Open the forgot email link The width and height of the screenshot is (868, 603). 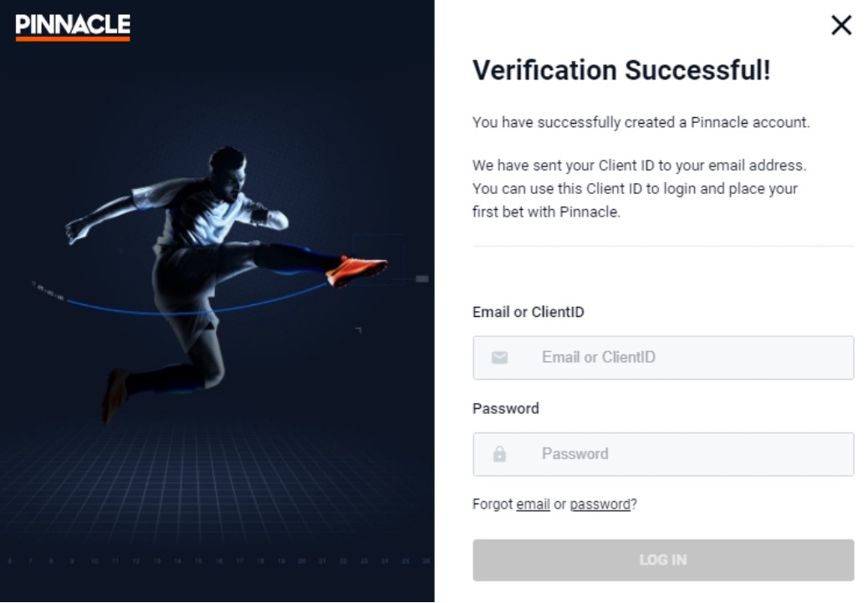533,504
